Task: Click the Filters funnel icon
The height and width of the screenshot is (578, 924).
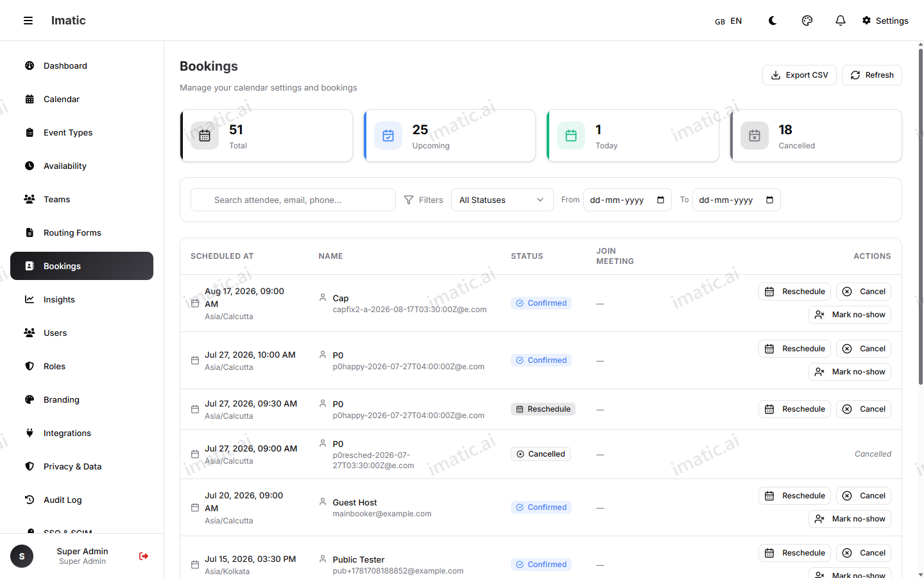Action: (409, 200)
